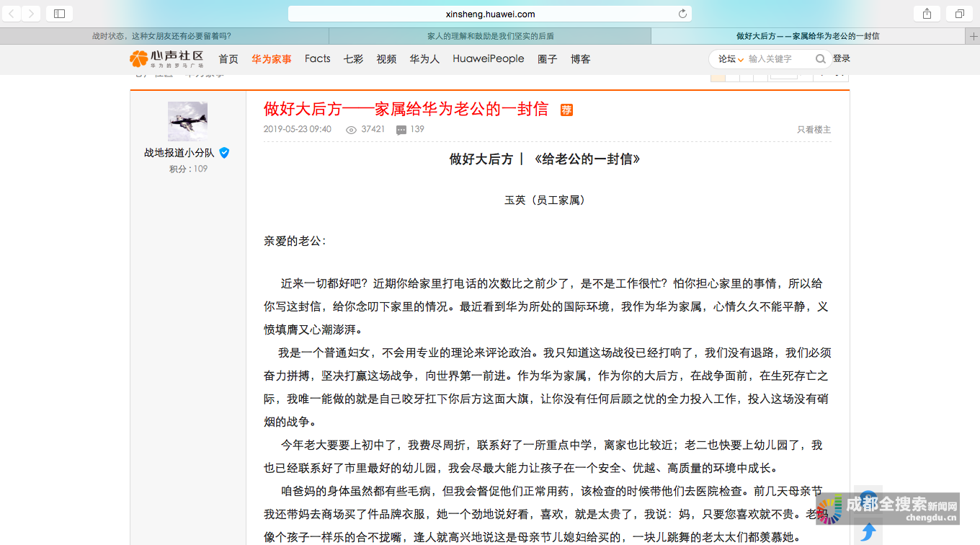Go forward using Safari's forward arrow
Viewport: 980px width, 545px height.
(x=31, y=14)
